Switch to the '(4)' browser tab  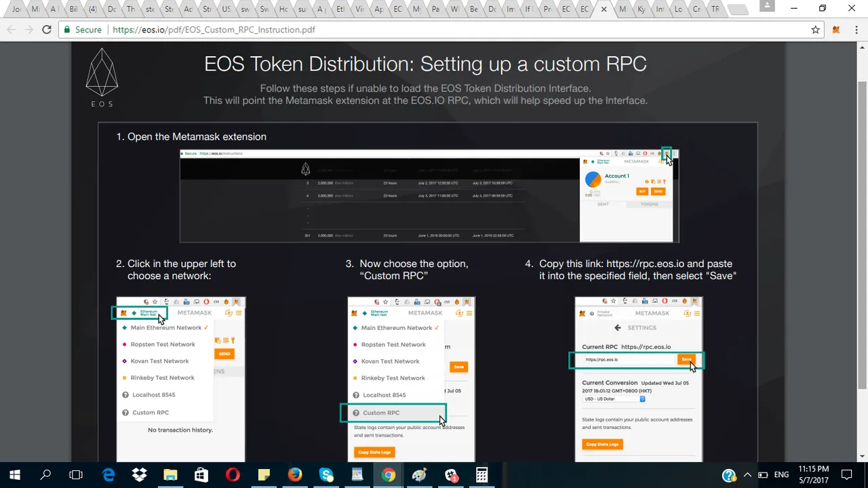pyautogui.click(x=92, y=9)
